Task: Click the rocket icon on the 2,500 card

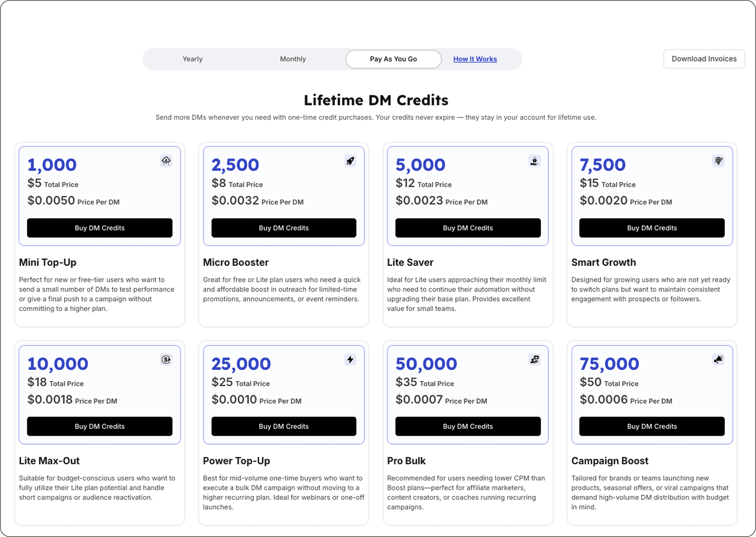Action: click(x=350, y=161)
